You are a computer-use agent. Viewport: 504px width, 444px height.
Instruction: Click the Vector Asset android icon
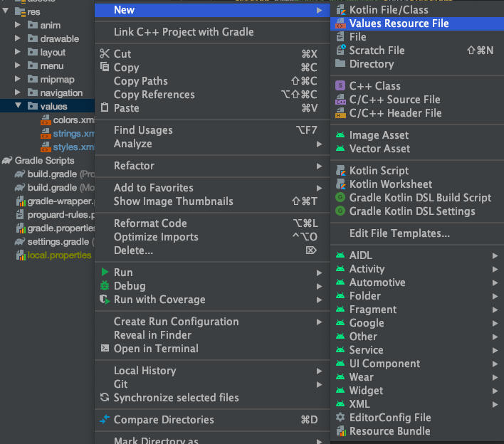340,149
